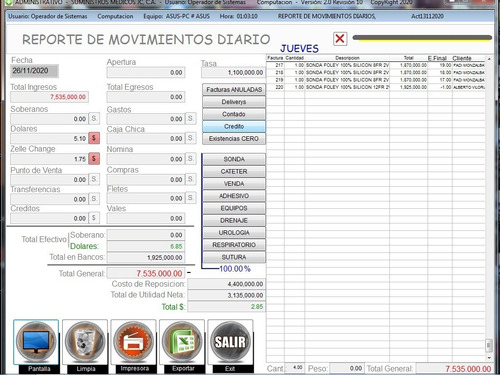
Task: Filter by ADHESIVO category
Action: [x=234, y=196]
